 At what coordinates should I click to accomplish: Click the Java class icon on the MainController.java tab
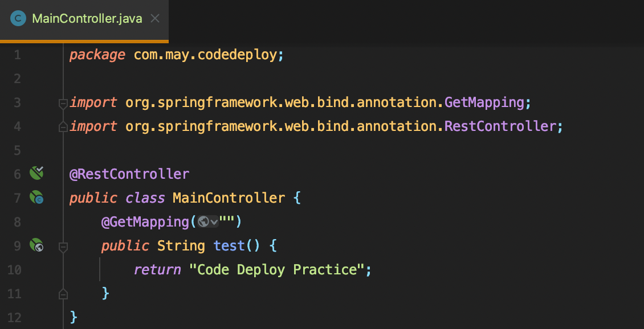[x=18, y=18]
